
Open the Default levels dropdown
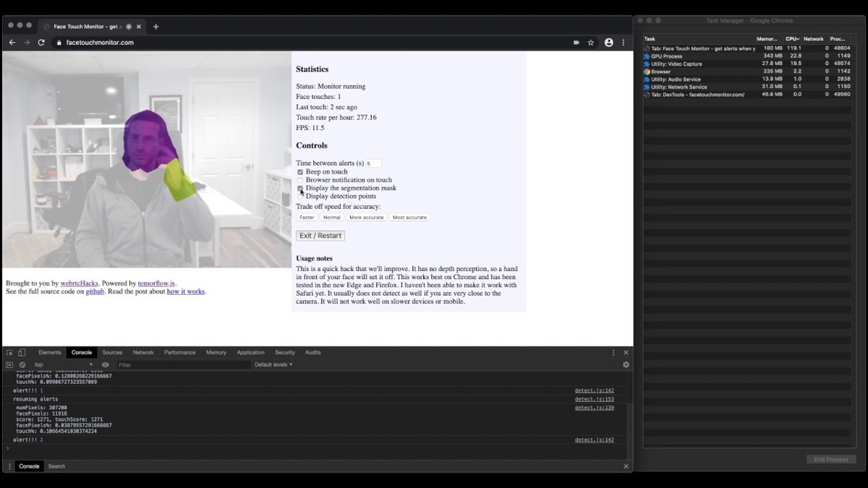point(273,365)
